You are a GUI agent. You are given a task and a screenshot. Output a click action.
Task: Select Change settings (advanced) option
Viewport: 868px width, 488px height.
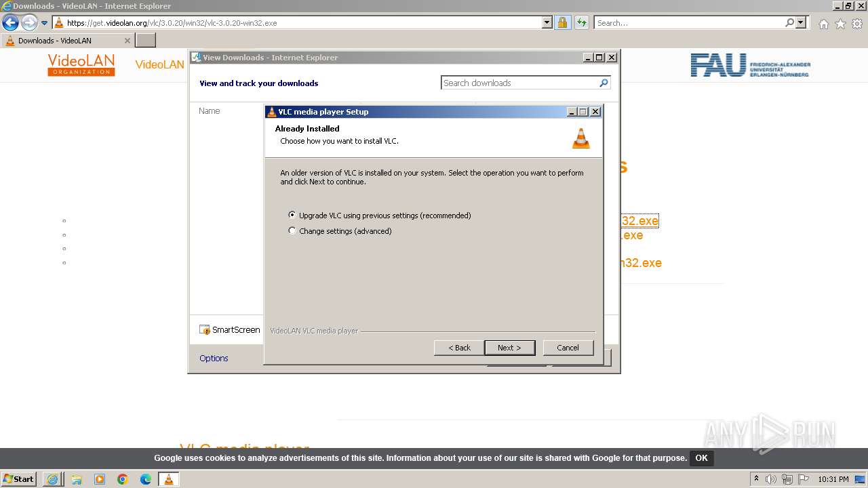pos(340,231)
